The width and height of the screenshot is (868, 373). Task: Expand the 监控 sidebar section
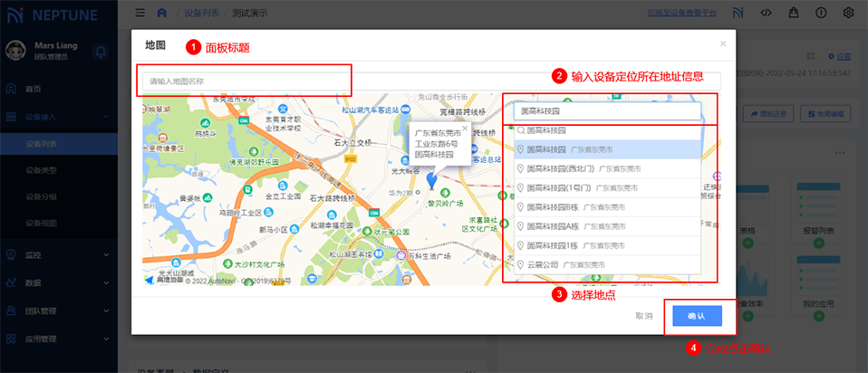tap(59, 254)
